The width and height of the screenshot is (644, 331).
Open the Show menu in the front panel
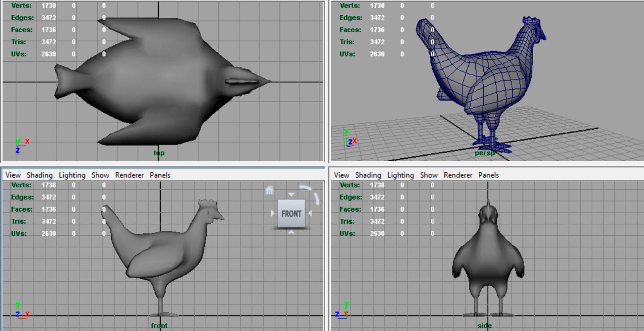(x=100, y=175)
